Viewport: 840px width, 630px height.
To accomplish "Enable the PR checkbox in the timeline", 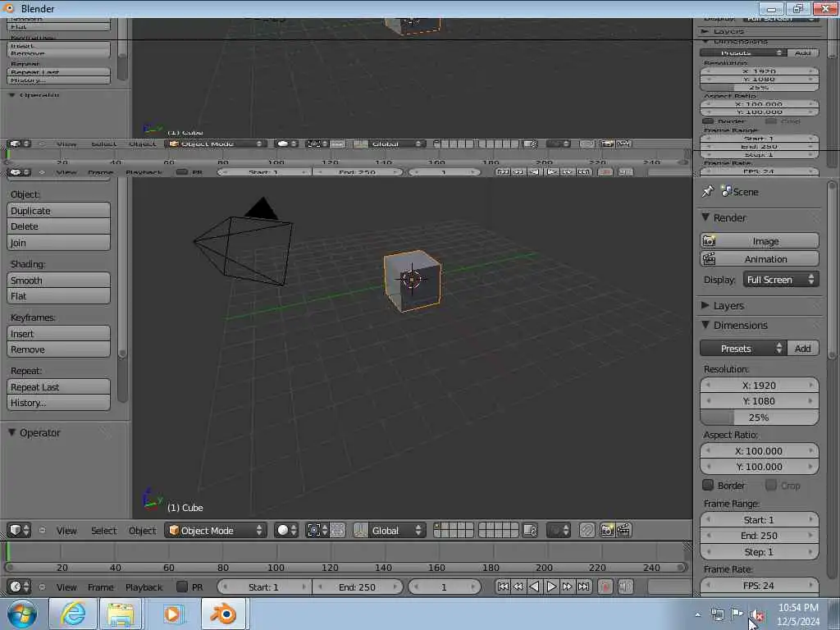I will click(182, 587).
